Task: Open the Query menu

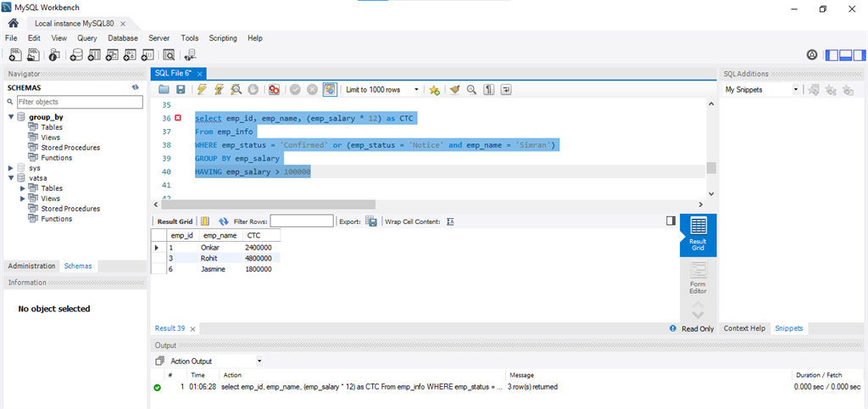Action: pyautogui.click(x=87, y=38)
